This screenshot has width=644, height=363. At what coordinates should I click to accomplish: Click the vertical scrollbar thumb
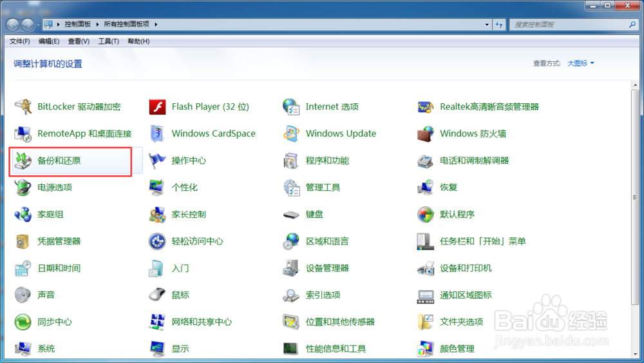click(636, 197)
